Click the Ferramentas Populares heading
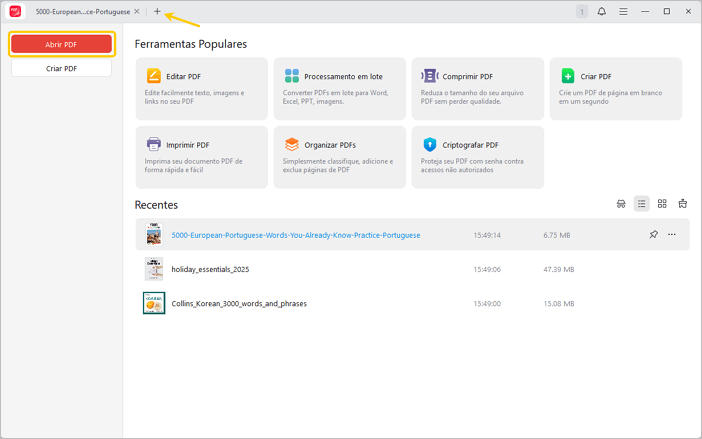Viewport: 702px width, 439px height. [x=191, y=44]
